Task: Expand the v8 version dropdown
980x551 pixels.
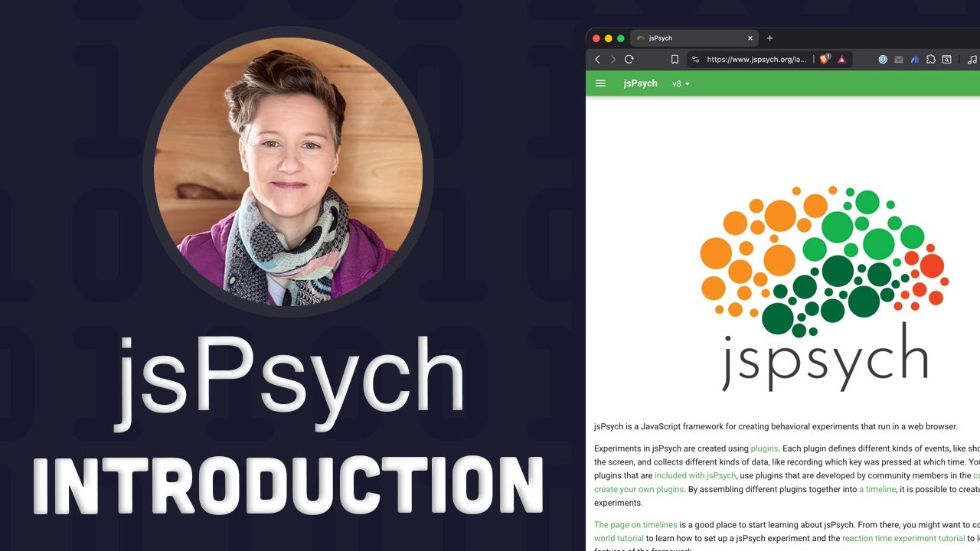Action: tap(681, 83)
